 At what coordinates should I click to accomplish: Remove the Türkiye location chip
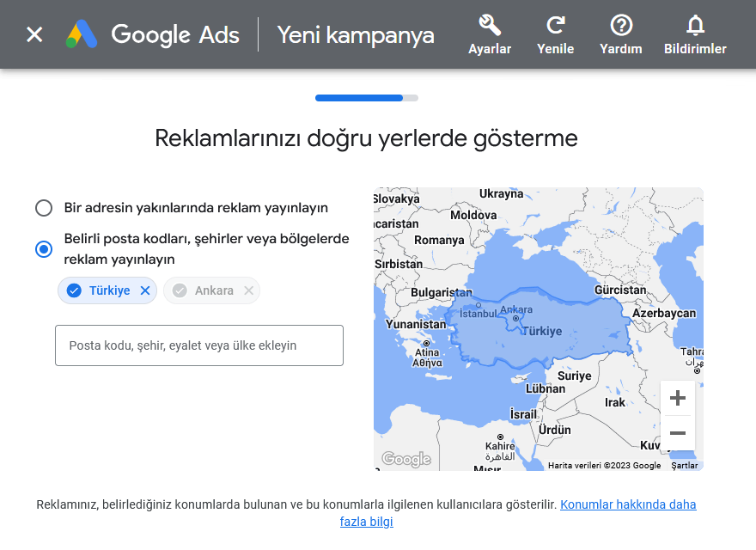coord(145,290)
